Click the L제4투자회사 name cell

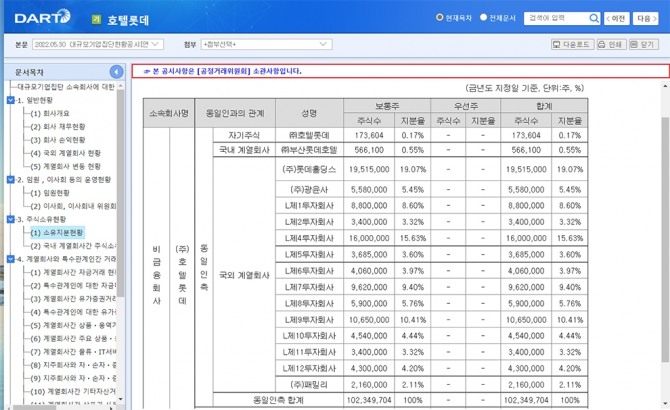click(x=309, y=238)
